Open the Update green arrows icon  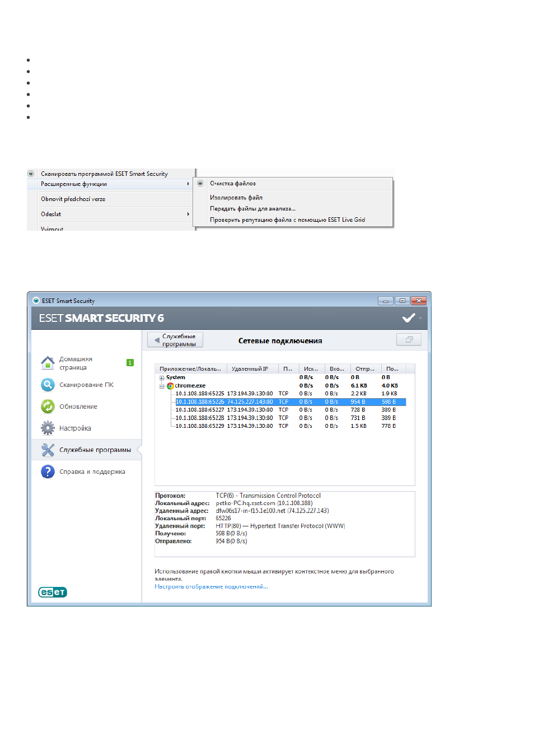coord(48,407)
